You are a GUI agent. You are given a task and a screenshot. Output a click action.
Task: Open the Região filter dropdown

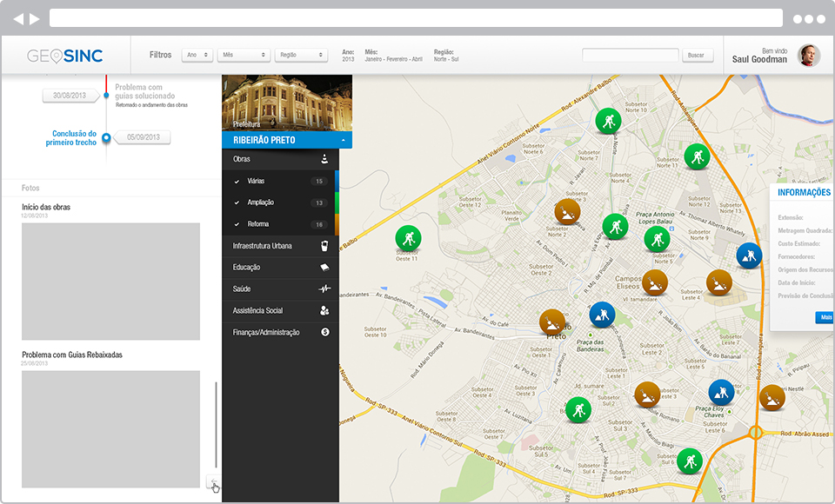pos(301,55)
